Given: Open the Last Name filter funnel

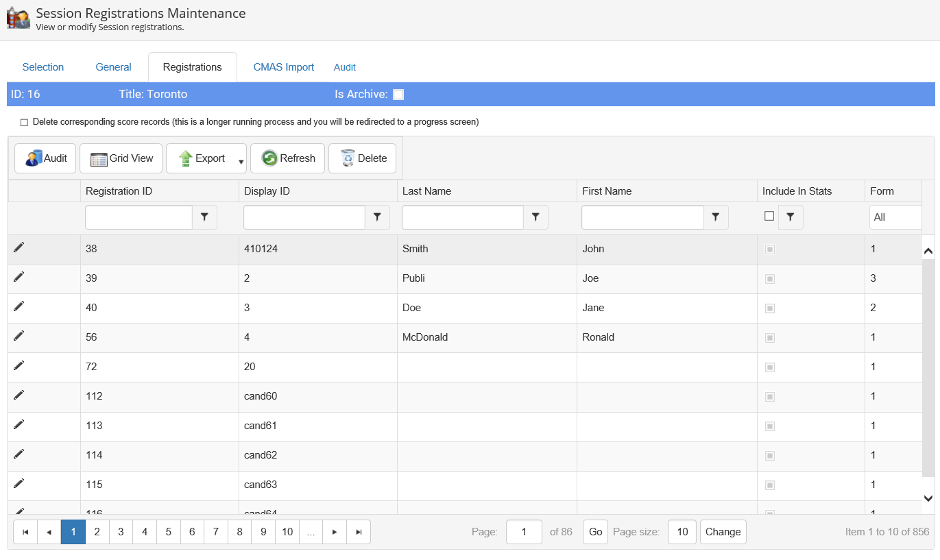Looking at the screenshot, I should [535, 217].
